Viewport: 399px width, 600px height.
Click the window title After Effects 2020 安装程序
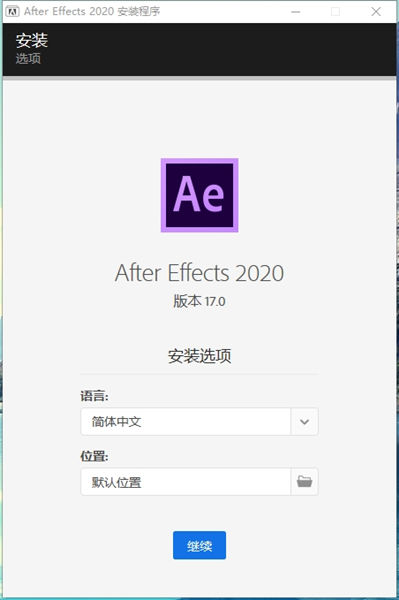click(x=92, y=11)
